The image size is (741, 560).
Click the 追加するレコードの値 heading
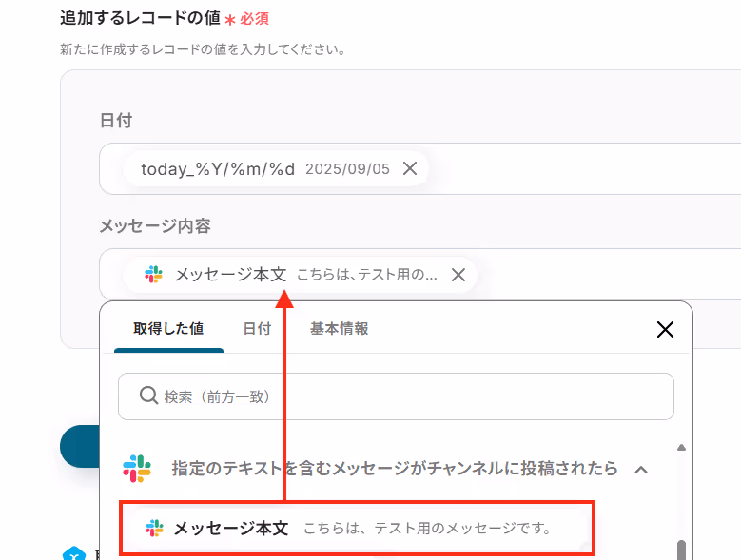pos(141,18)
